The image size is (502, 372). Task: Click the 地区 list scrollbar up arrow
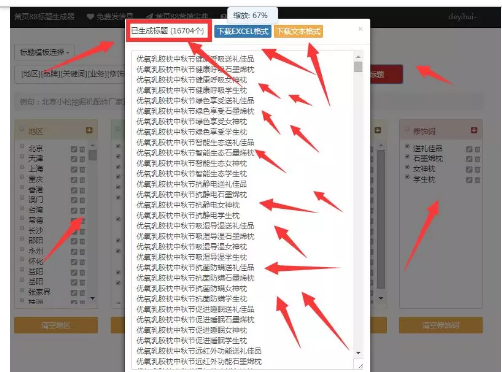coord(93,146)
